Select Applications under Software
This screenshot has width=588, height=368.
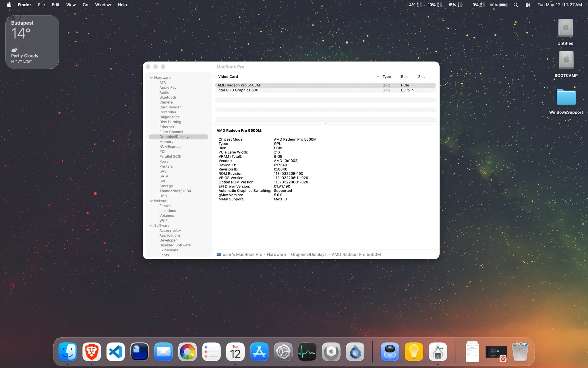pyautogui.click(x=170, y=235)
